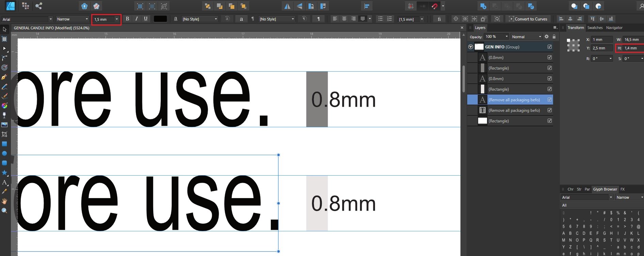Select the Transparency tool glass icon
Screen dimensions: 644x256
4,115
